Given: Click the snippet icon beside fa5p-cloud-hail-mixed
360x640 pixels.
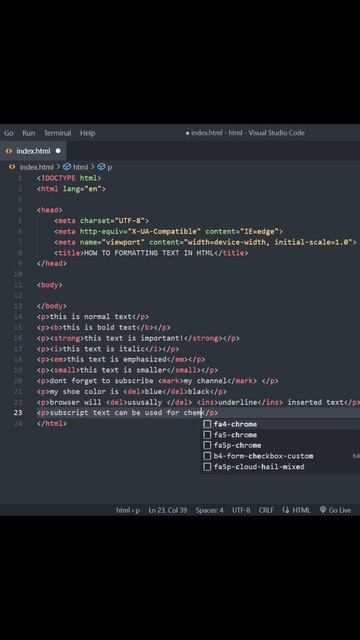Looking at the screenshot, I should coord(207,467).
